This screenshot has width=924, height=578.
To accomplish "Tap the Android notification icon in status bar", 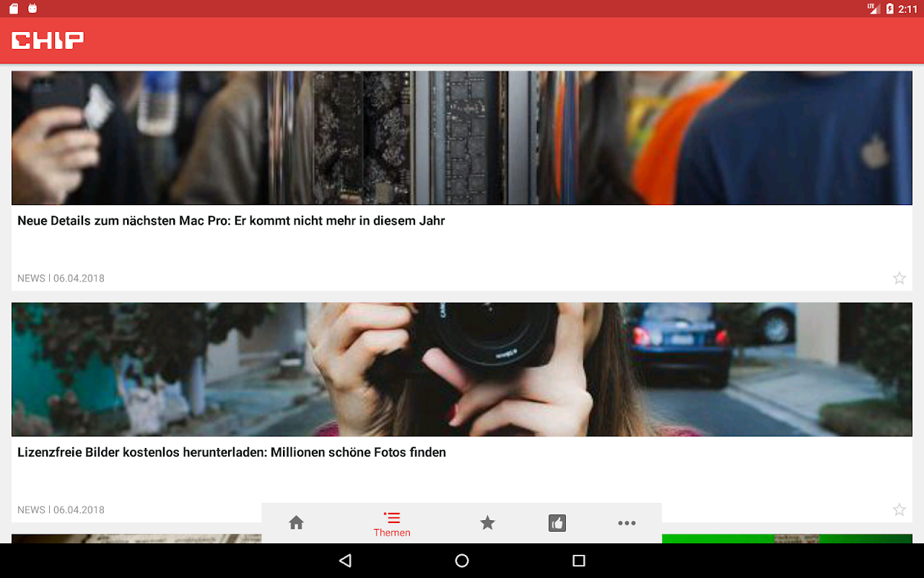I will (x=32, y=9).
